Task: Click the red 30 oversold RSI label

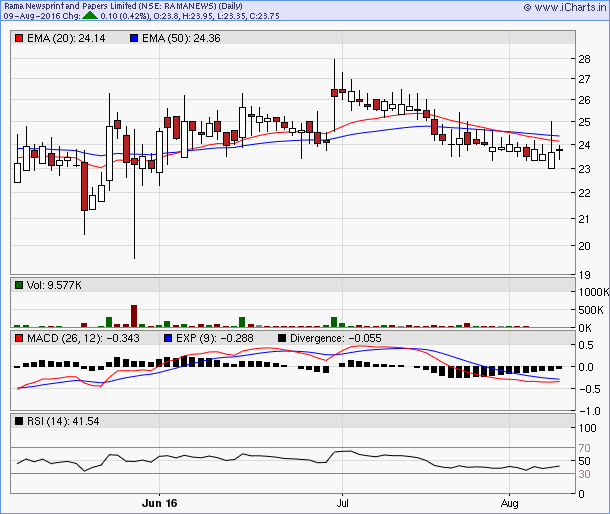Action: 584,474
